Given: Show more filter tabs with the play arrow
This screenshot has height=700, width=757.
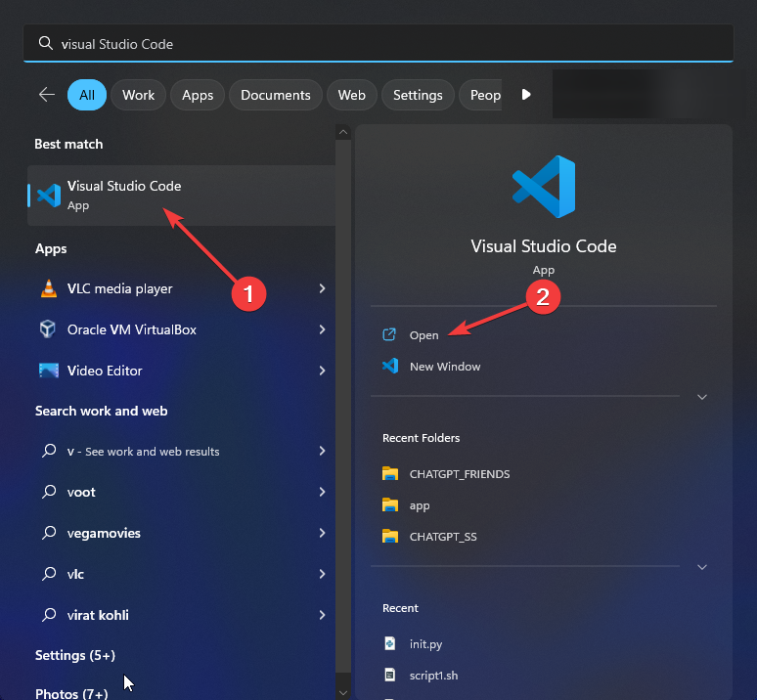Looking at the screenshot, I should click(526, 95).
